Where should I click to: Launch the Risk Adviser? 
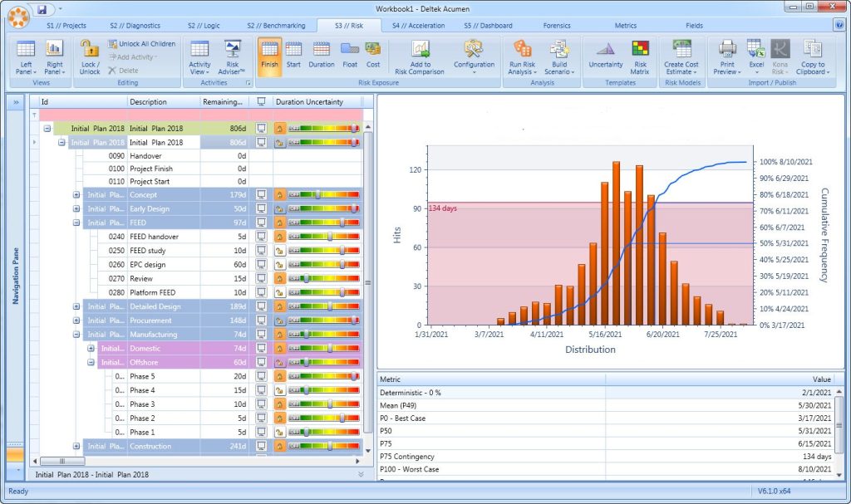pyautogui.click(x=232, y=57)
